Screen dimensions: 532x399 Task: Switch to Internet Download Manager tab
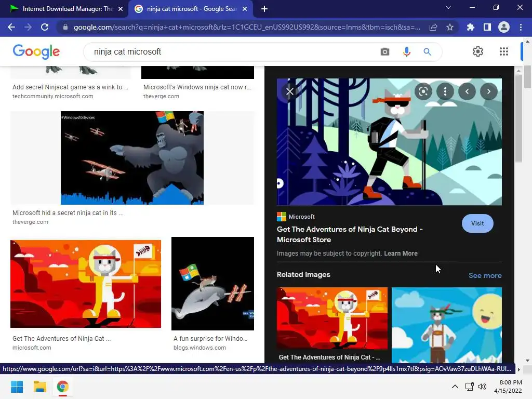pyautogui.click(x=64, y=9)
